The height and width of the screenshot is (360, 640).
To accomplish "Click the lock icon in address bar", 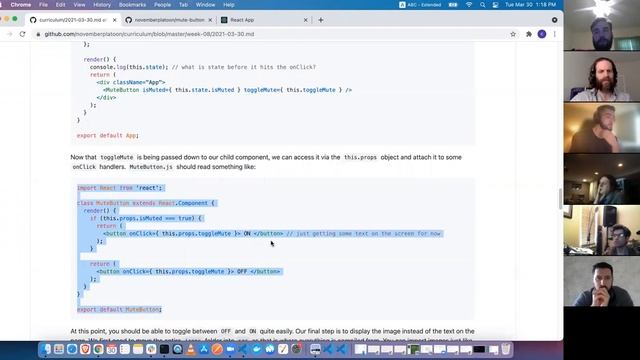I will (38, 34).
